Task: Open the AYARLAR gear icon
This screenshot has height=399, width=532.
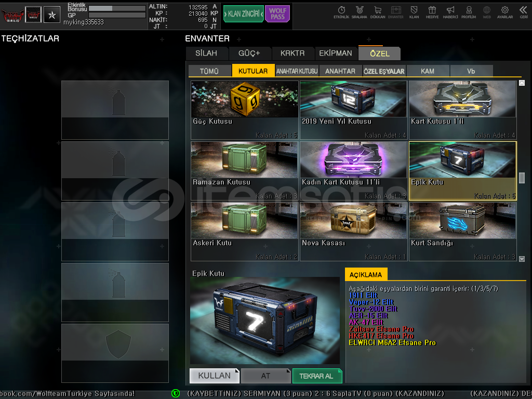Action: (505, 12)
